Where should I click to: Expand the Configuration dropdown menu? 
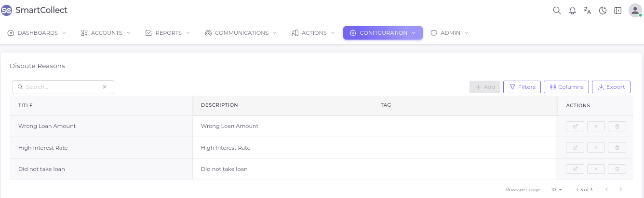point(383,33)
